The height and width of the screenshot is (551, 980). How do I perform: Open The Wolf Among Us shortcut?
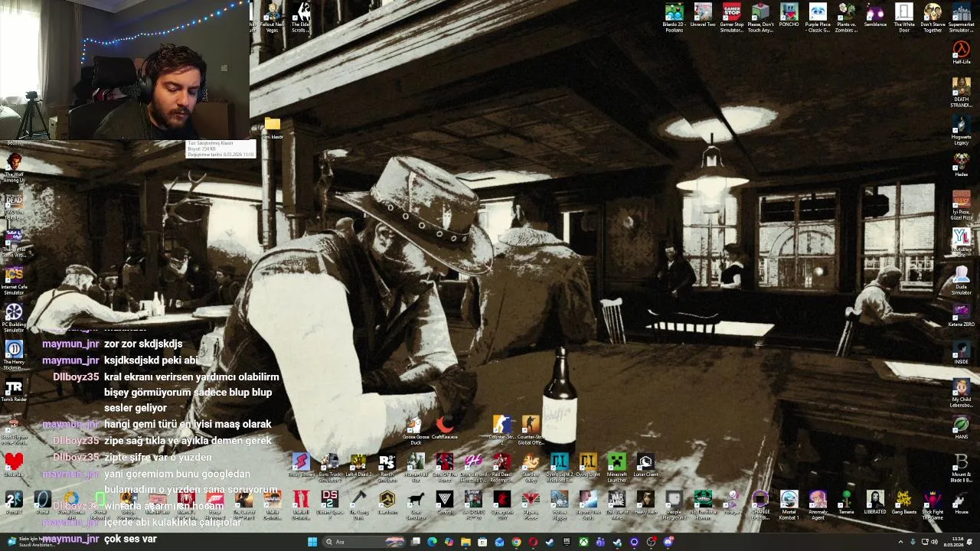(x=14, y=168)
